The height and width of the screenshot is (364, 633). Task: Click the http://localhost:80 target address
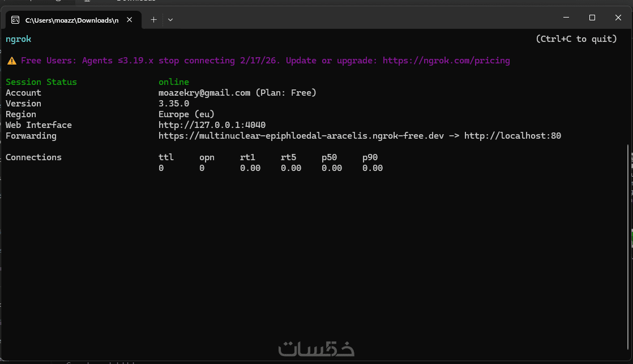[512, 136]
